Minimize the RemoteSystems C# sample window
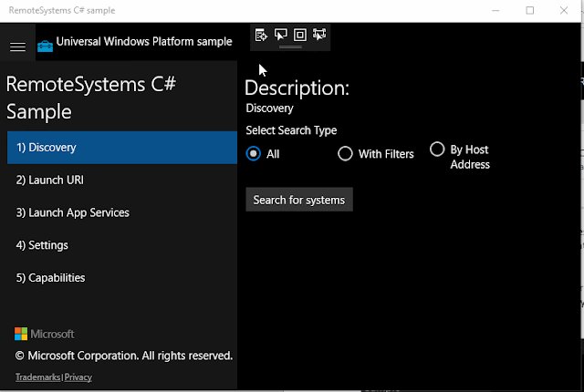 point(495,10)
